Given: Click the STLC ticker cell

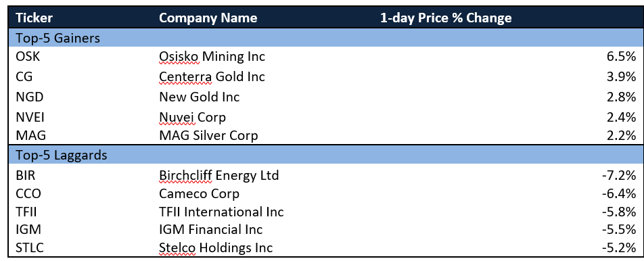Looking at the screenshot, I should tap(28, 248).
